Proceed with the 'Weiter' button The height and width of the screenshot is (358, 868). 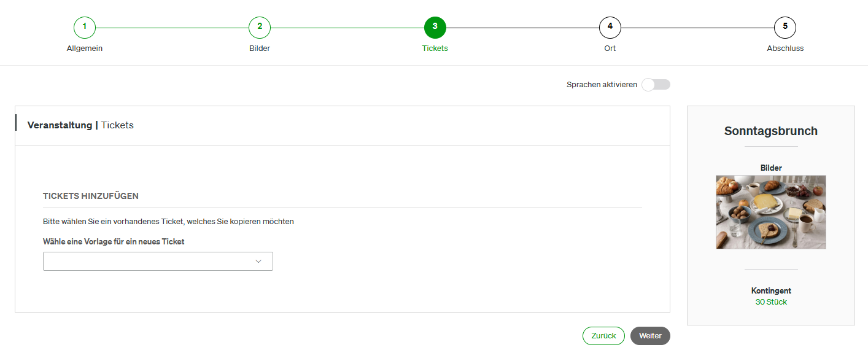[650, 336]
